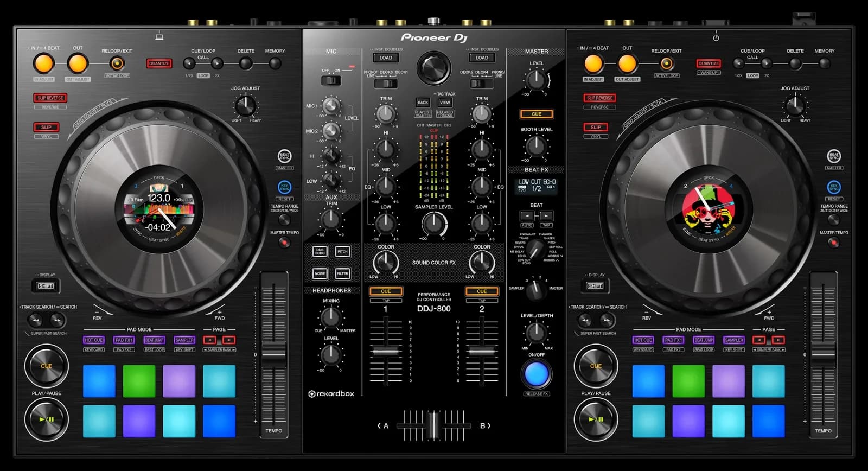This screenshot has width=868, height=471.
Task: Click left deck RELOOP/EXIT button
Action: [116, 63]
